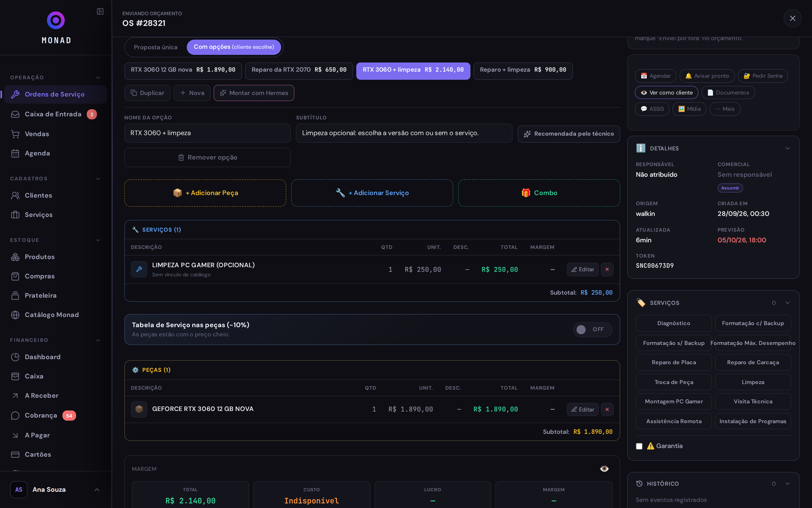The height and width of the screenshot is (508, 812).
Task: Open Cobrança chat item
Action: 56,416
